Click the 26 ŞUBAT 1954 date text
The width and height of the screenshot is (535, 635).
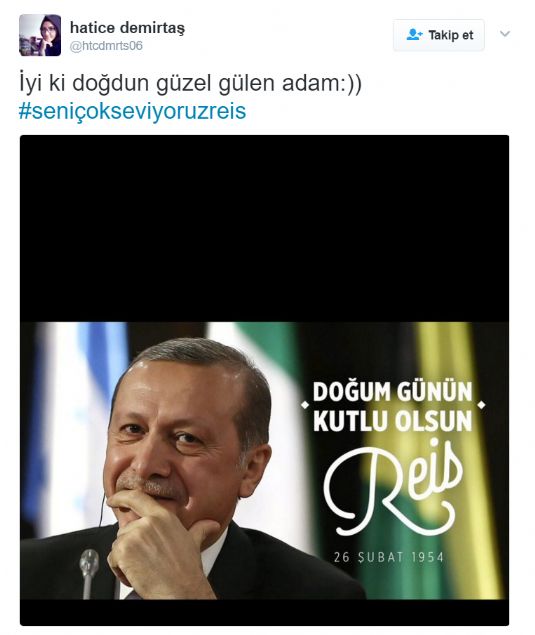389,557
